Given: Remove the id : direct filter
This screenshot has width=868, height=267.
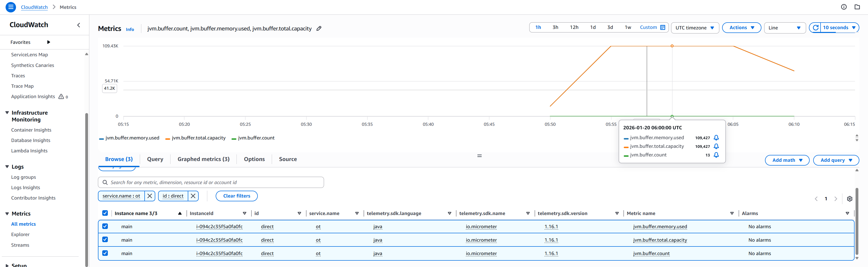Looking at the screenshot, I should click(193, 196).
